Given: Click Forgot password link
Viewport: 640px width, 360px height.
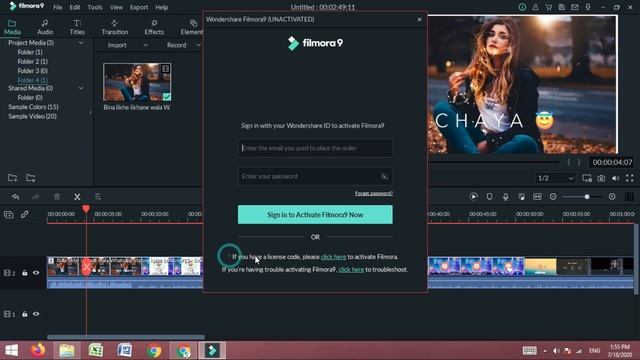Looking at the screenshot, I should tap(373, 193).
